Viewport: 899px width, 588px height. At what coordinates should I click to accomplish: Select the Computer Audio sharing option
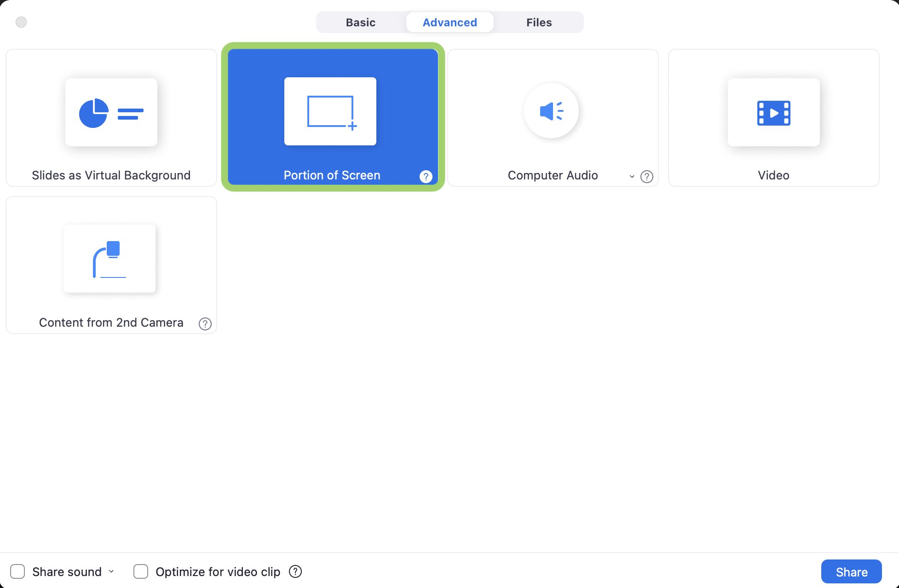(x=552, y=117)
